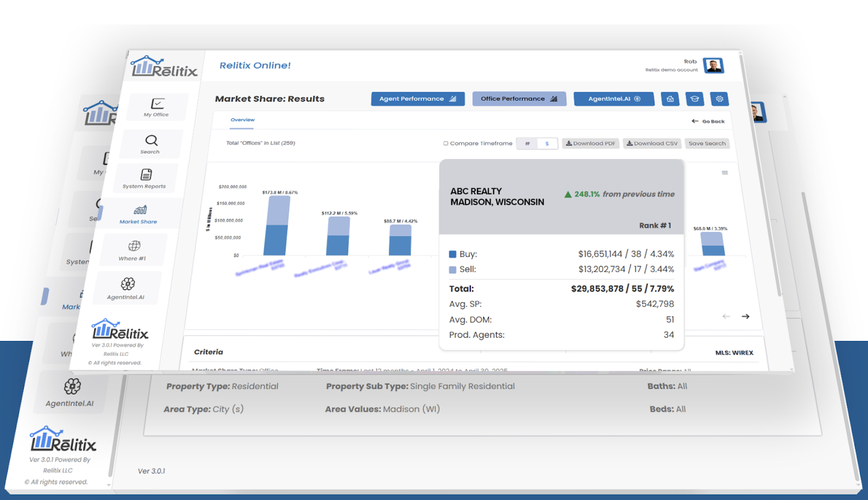Click the Office Performance button
The image size is (868, 500).
click(x=519, y=99)
